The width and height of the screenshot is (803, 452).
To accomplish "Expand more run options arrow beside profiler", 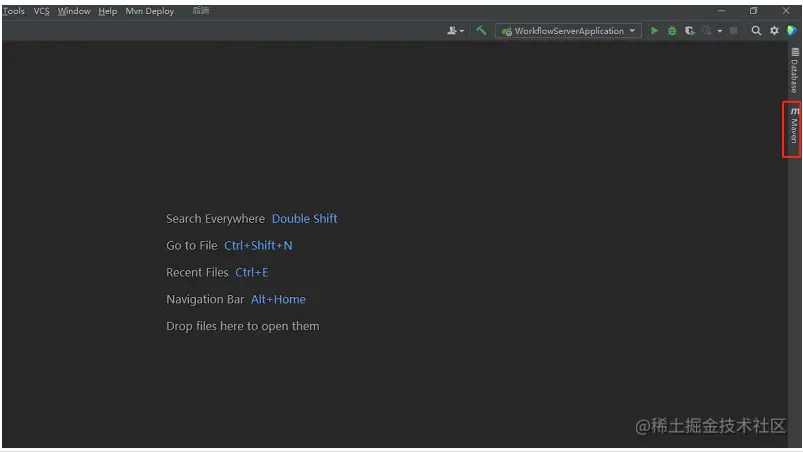I will click(x=720, y=31).
